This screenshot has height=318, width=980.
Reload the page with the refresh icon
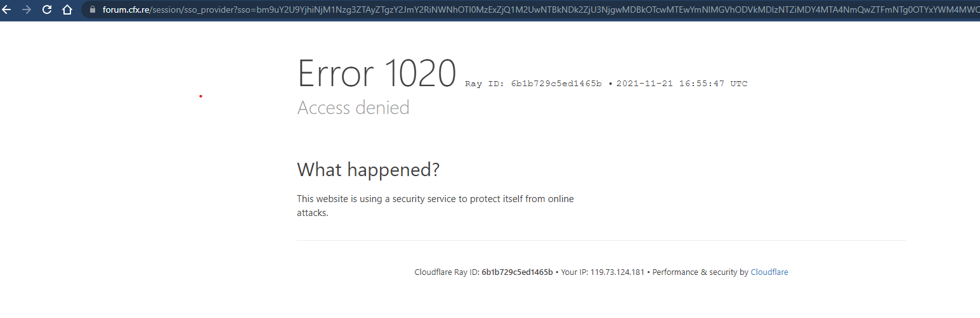(x=46, y=10)
